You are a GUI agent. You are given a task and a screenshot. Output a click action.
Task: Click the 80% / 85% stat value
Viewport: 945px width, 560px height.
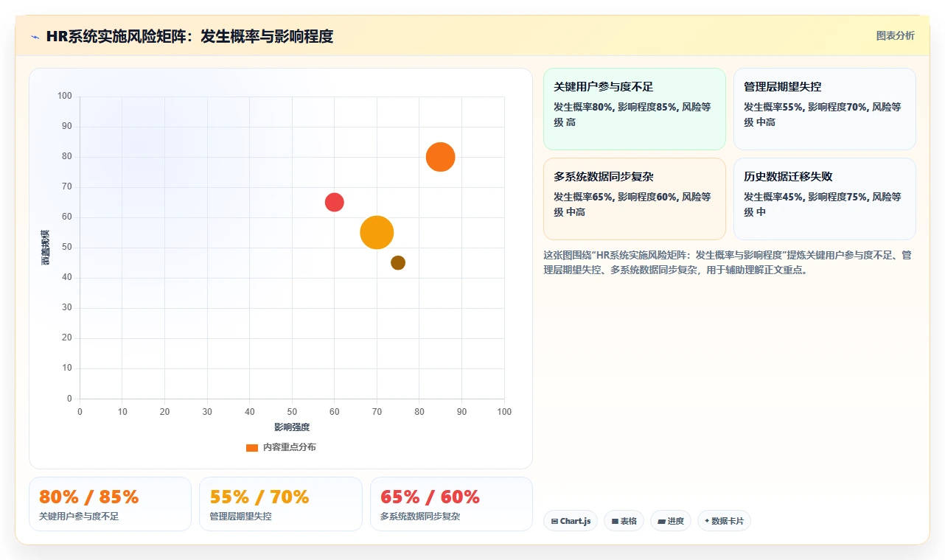[x=88, y=497]
